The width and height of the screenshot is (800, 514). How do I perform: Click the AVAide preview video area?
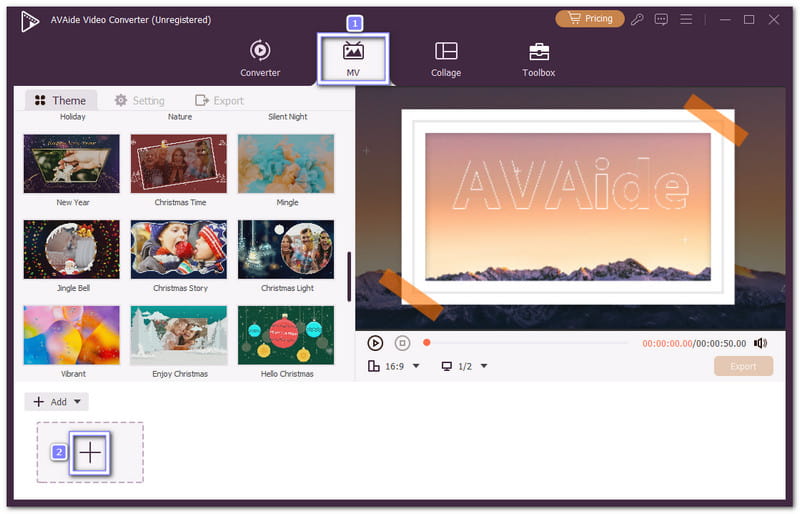pyautogui.click(x=570, y=208)
